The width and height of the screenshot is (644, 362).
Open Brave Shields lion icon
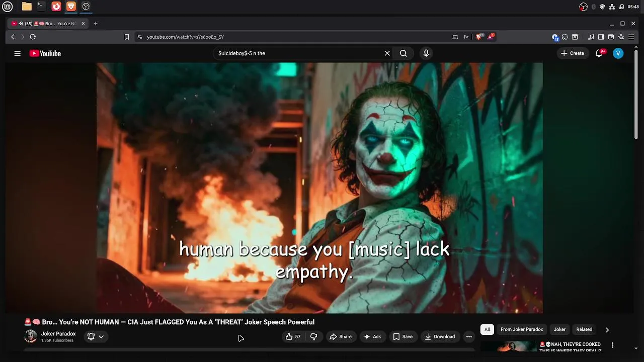pyautogui.click(x=479, y=37)
